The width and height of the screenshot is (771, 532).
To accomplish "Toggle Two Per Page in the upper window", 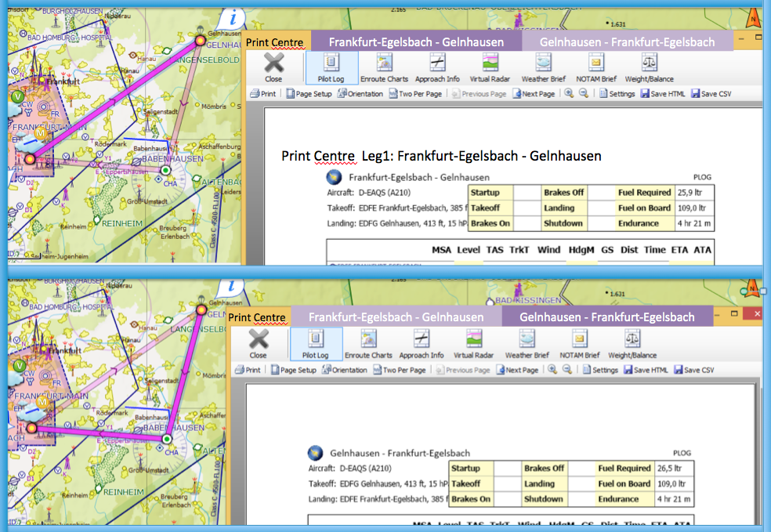I will pyautogui.click(x=414, y=94).
